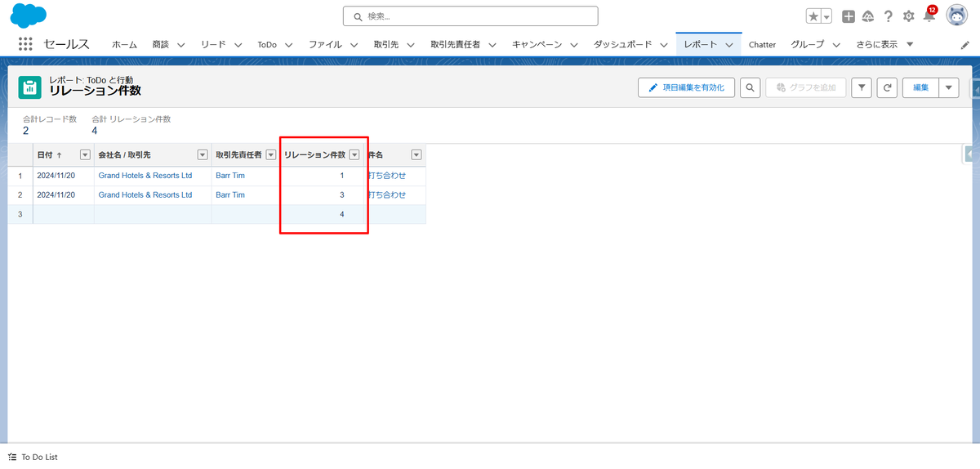The width and height of the screenshot is (980, 469).
Task: Expand the 取引先 tab chevron
Action: [411, 44]
